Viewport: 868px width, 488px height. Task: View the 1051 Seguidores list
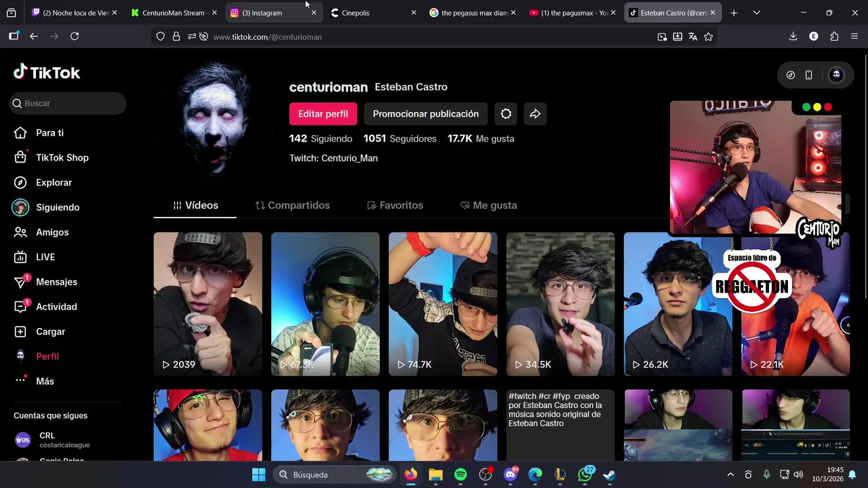coord(400,138)
